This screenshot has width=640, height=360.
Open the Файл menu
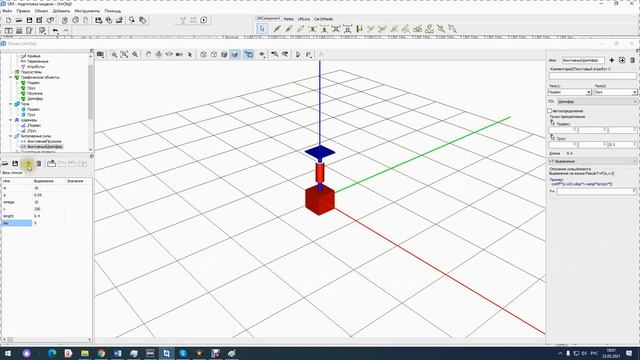pyautogui.click(x=7, y=11)
